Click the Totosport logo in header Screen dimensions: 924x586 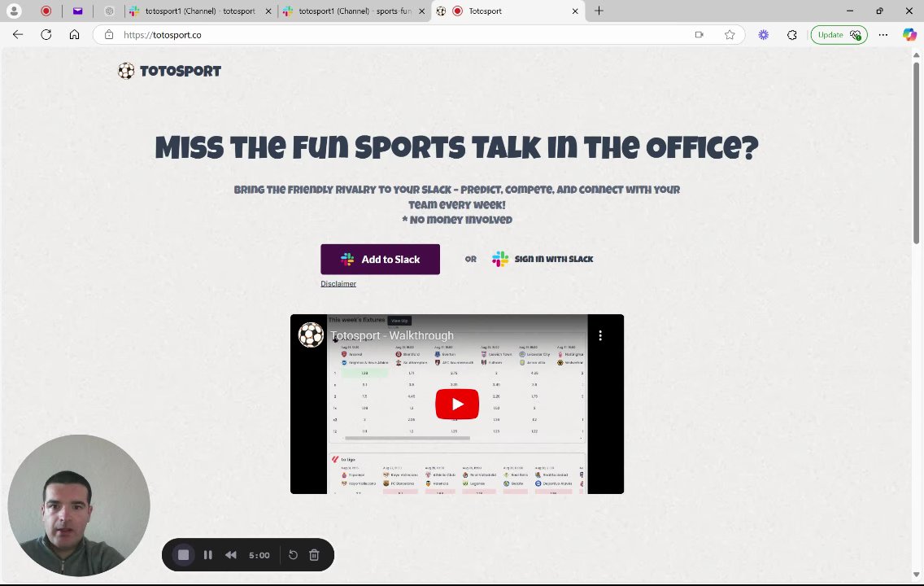(169, 71)
